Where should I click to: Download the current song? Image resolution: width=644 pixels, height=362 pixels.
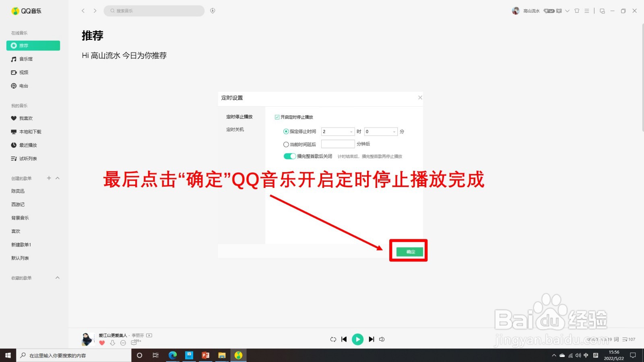coord(113,343)
